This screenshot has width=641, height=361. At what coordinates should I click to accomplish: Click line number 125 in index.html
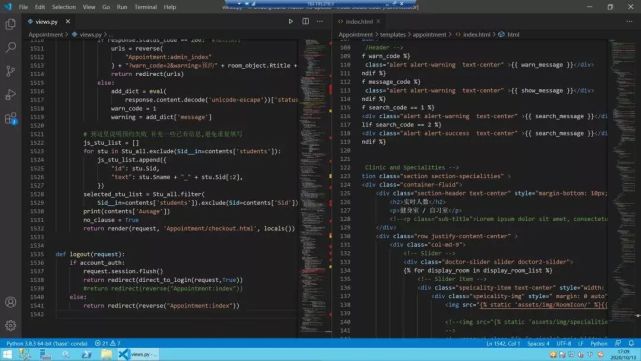(x=345, y=193)
